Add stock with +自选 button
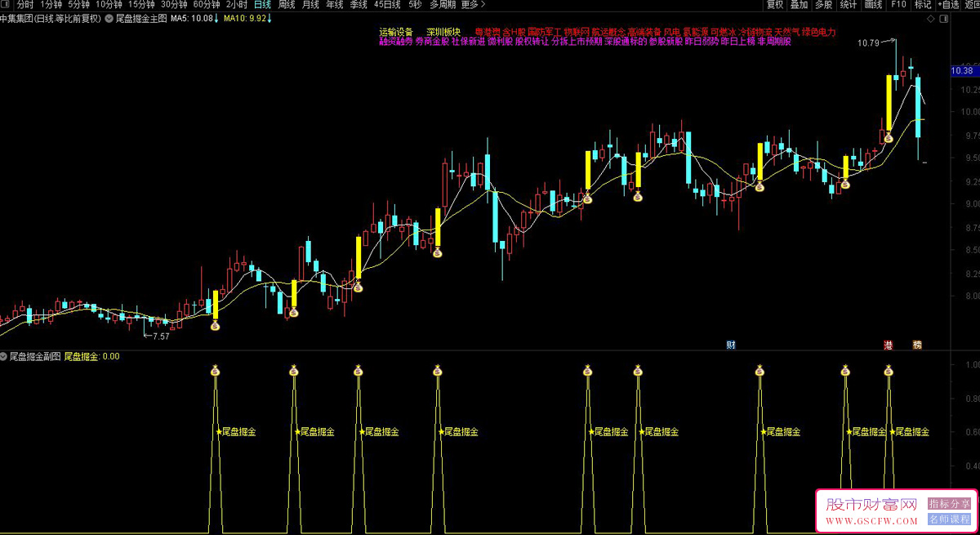 click(x=948, y=5)
